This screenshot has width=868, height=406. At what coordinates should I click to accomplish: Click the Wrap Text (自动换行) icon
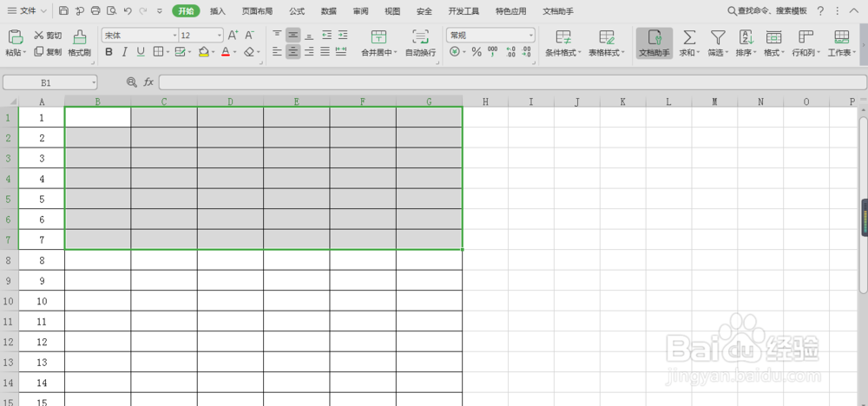tap(421, 36)
